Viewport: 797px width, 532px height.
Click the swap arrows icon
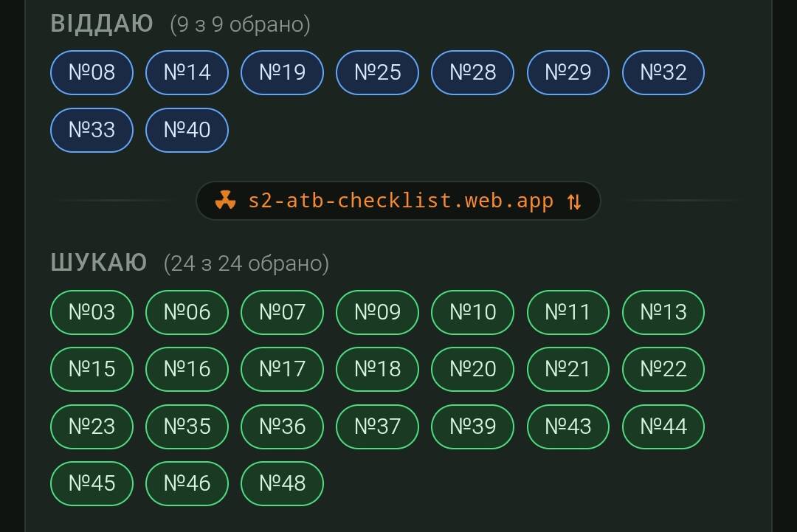point(574,201)
